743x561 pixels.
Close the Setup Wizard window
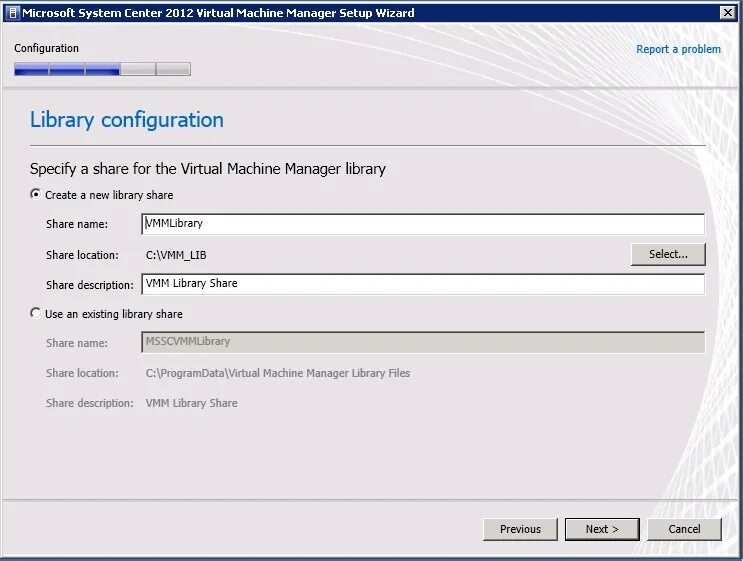tap(727, 13)
